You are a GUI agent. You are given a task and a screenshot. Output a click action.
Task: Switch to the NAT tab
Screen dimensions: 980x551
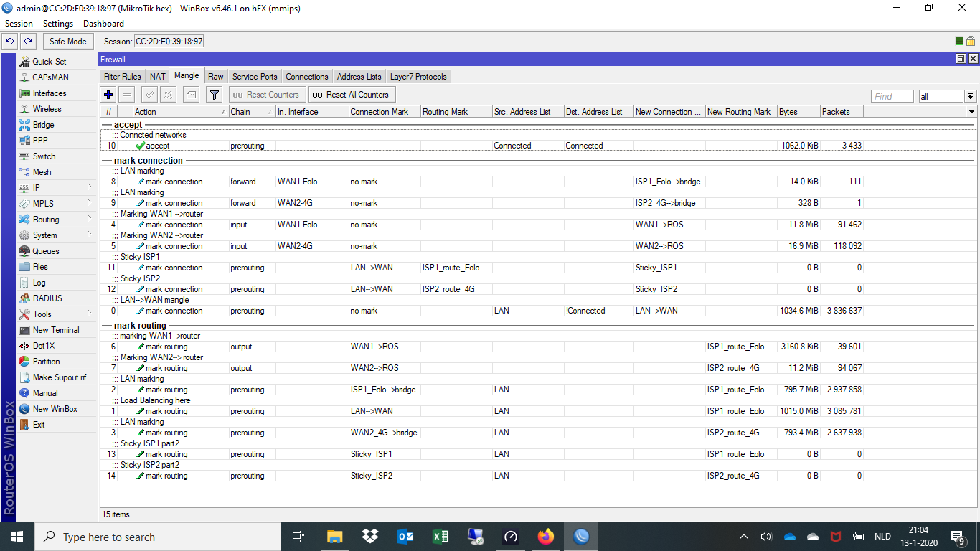tap(157, 76)
